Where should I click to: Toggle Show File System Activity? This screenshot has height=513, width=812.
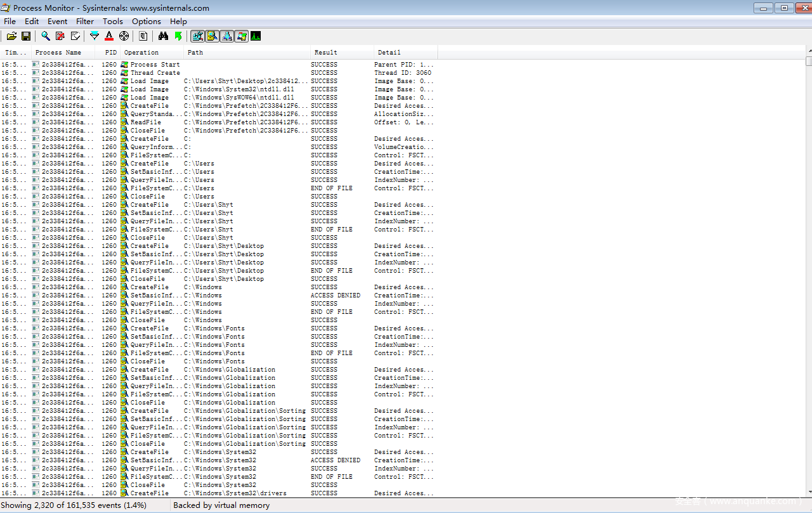212,36
